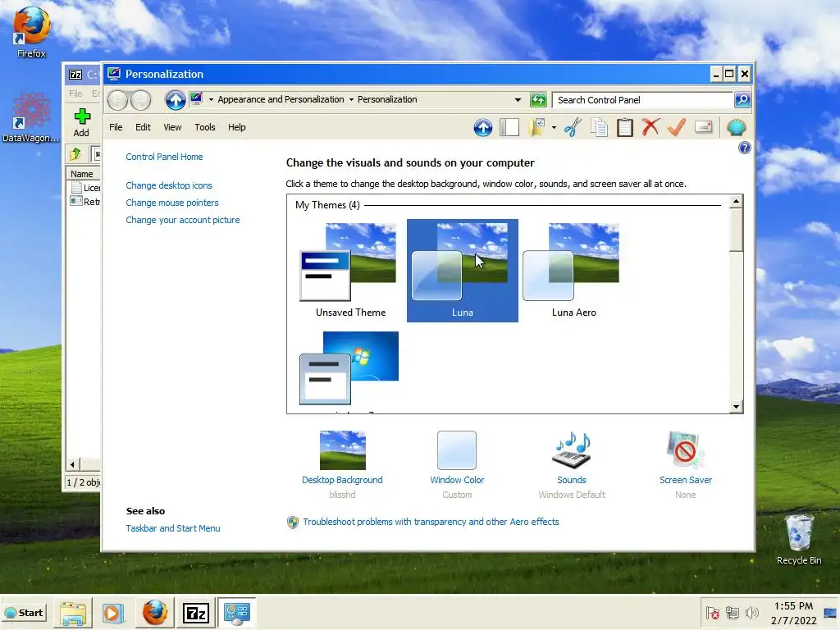Click the Cut scissors icon

click(573, 127)
